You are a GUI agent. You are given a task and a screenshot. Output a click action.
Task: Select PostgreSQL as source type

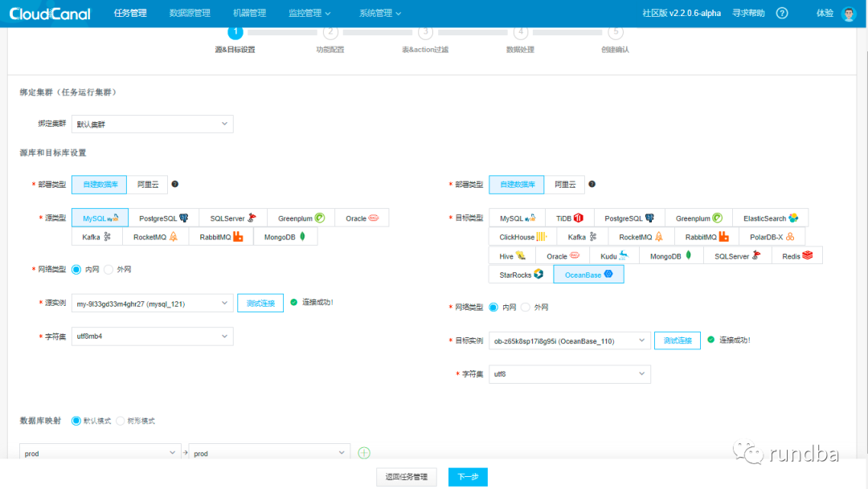pos(163,218)
